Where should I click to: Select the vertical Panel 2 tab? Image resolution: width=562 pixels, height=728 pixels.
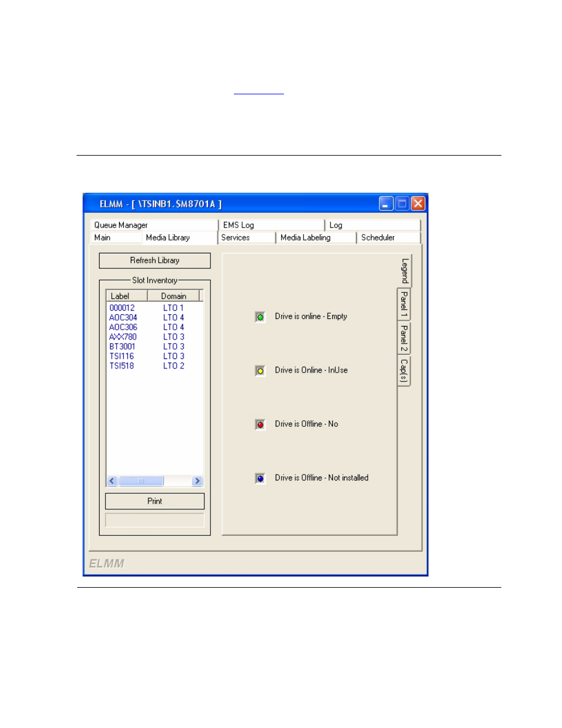[x=404, y=338]
